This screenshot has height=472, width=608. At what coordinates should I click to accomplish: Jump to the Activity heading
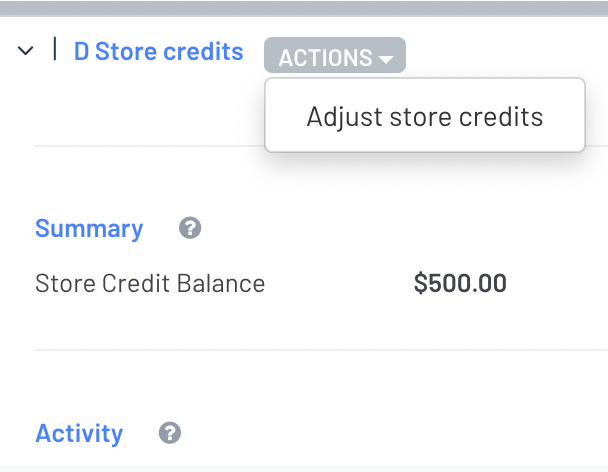point(79,433)
